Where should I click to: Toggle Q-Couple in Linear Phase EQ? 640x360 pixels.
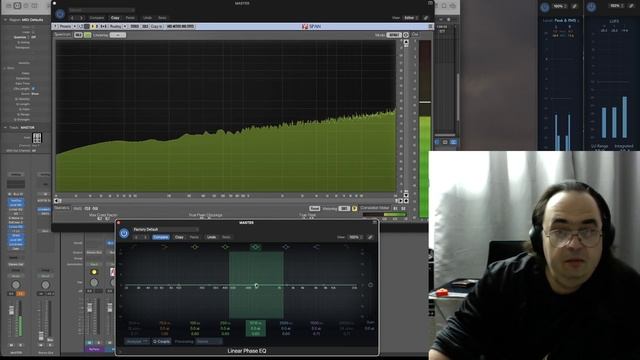pyautogui.click(x=161, y=341)
